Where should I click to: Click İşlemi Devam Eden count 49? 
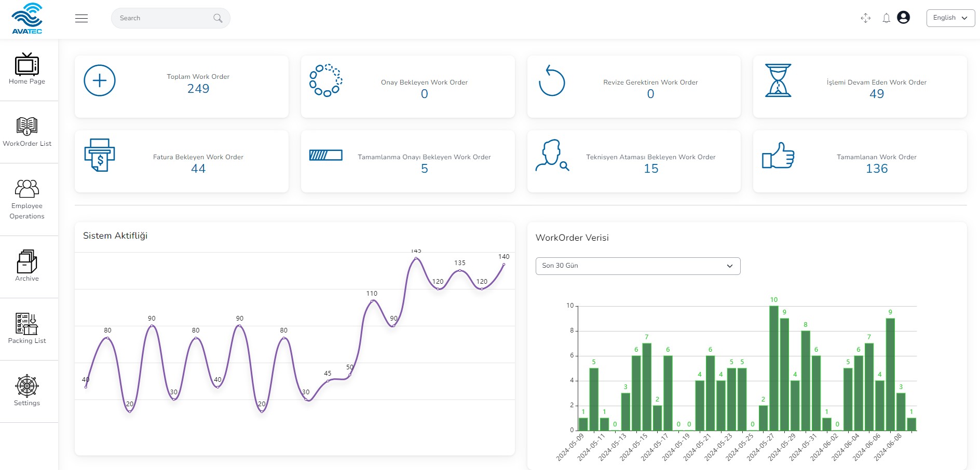pos(877,94)
